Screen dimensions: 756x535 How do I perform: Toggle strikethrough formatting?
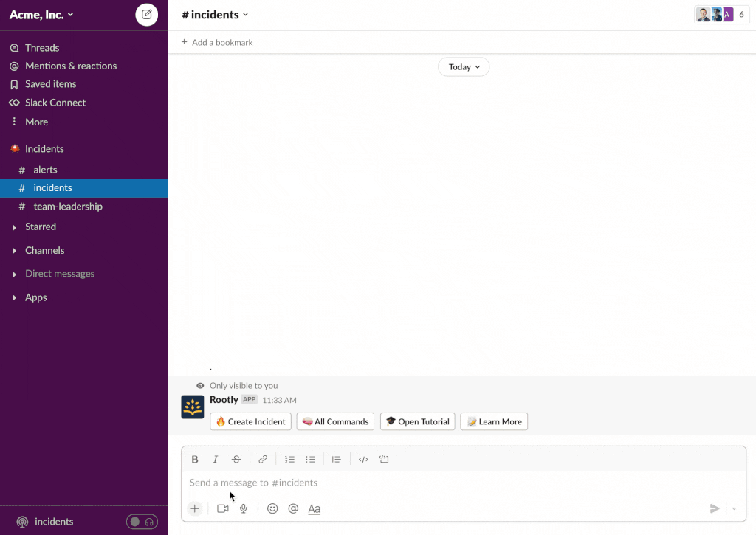coord(236,459)
